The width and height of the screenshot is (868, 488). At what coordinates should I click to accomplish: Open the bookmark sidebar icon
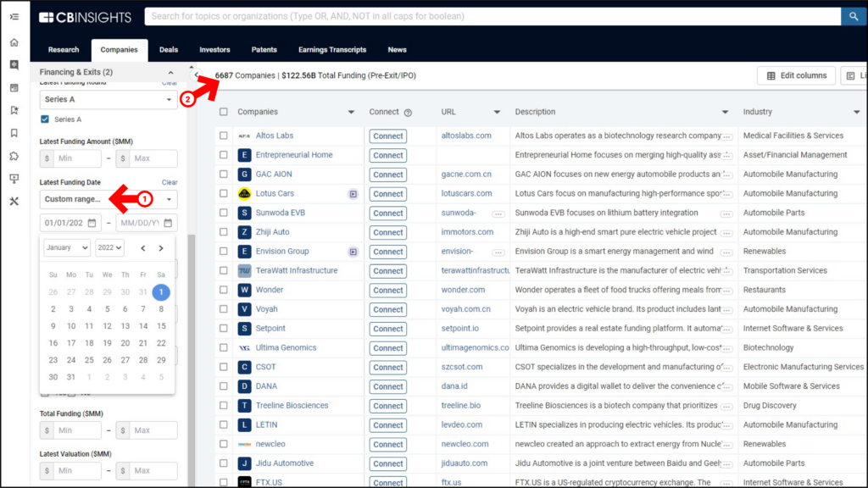[x=14, y=133]
